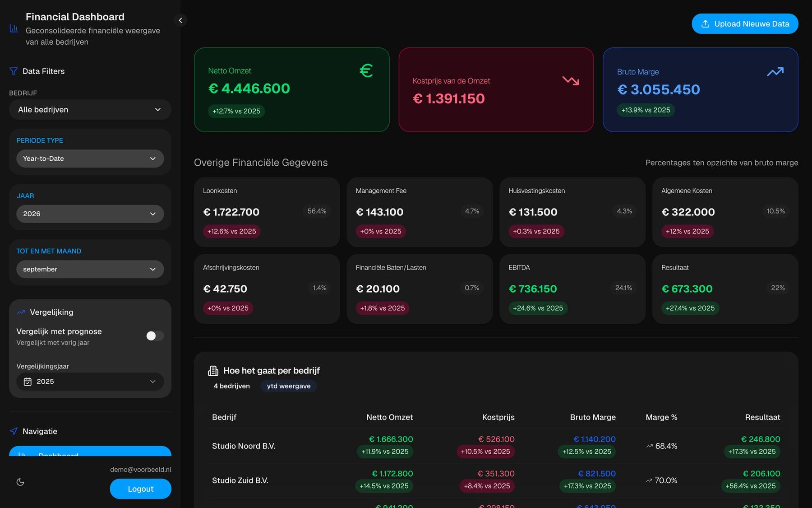Select the Studio Noord B.V. row name
Image resolution: width=812 pixels, height=508 pixels.
(x=244, y=446)
